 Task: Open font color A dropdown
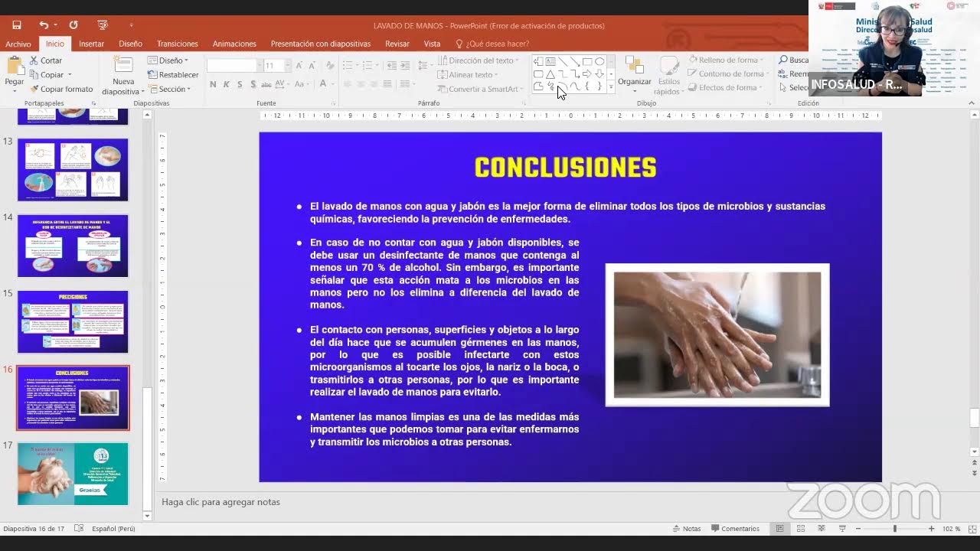[334, 84]
